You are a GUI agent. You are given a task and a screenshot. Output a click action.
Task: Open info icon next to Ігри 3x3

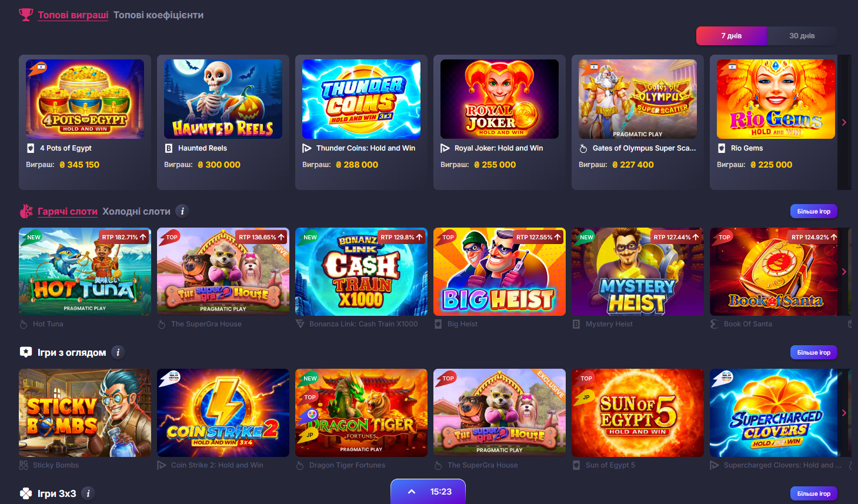click(88, 493)
